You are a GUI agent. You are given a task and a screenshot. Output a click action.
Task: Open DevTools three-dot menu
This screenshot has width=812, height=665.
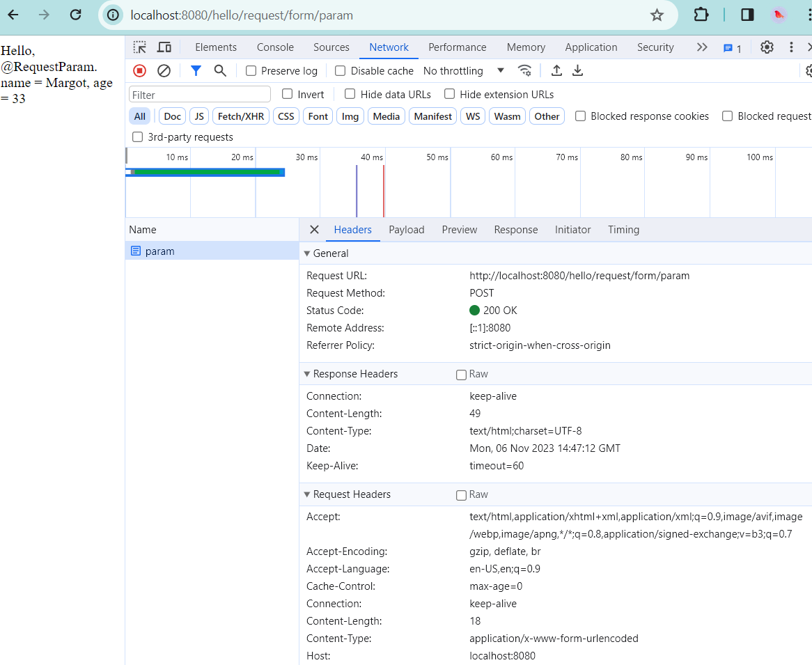point(791,47)
